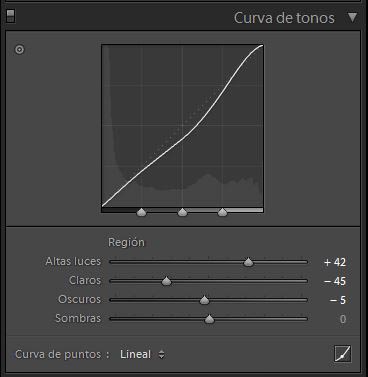Click the Claros slider handle

[x=166, y=281]
